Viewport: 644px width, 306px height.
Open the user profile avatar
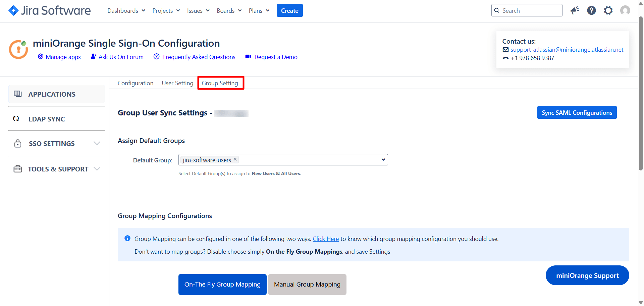(625, 11)
